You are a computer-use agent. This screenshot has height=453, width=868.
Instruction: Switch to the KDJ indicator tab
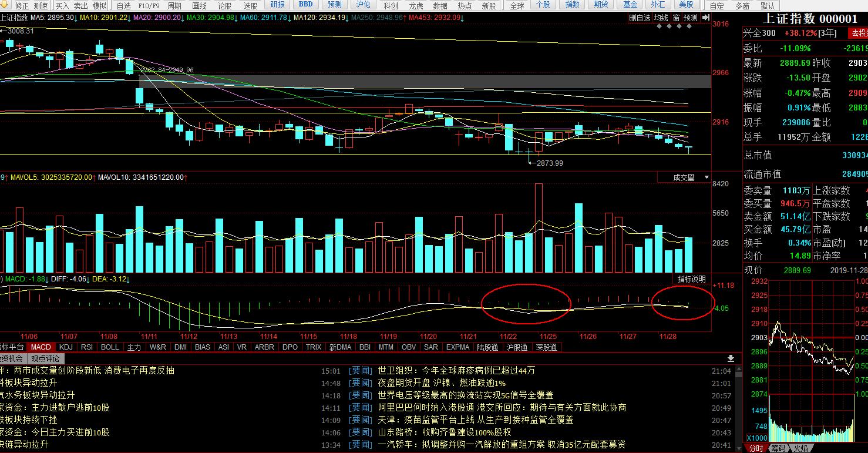point(66,347)
